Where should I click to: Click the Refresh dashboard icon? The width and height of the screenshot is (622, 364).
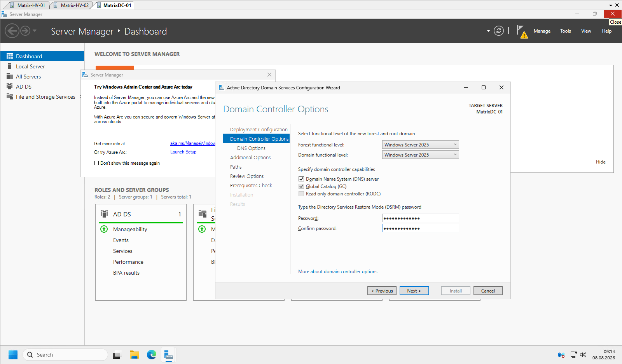(x=499, y=31)
